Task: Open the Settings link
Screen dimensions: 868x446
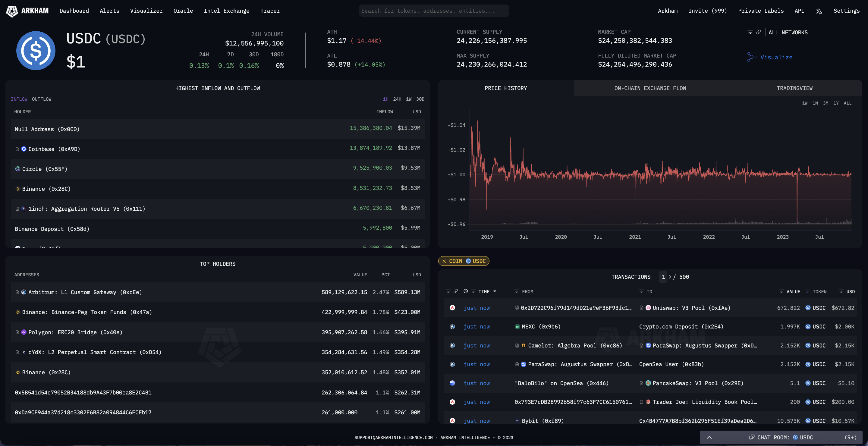Action: [x=846, y=11]
